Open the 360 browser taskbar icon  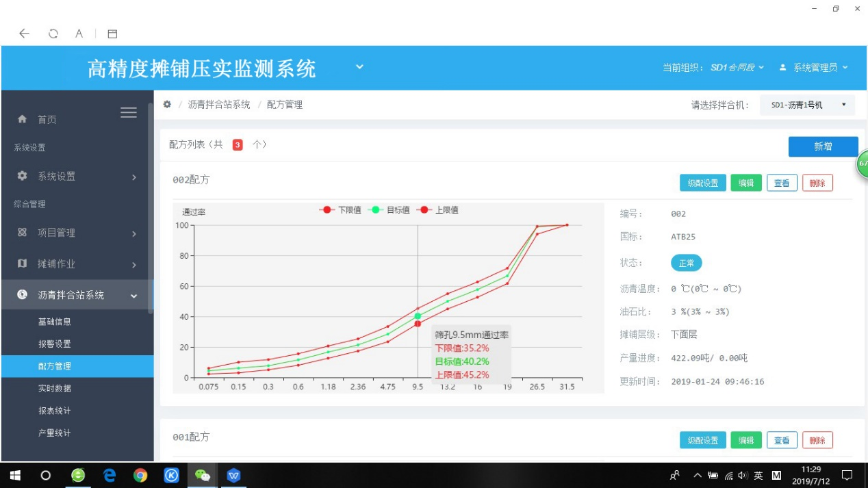(x=78, y=475)
